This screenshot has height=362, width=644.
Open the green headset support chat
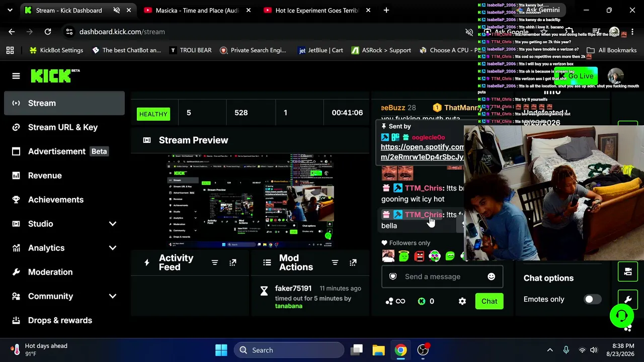pyautogui.click(x=621, y=315)
